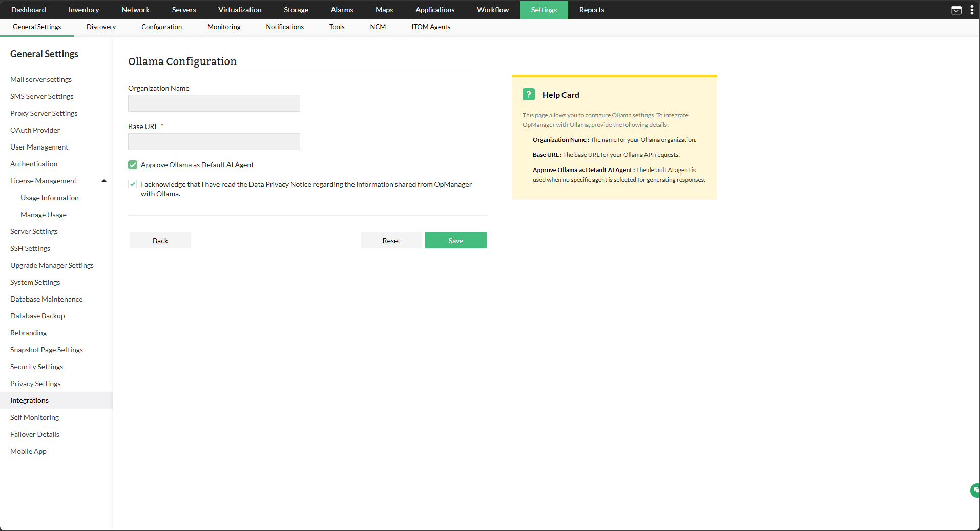Click the Organization Name input field
980x531 pixels.
click(x=214, y=103)
